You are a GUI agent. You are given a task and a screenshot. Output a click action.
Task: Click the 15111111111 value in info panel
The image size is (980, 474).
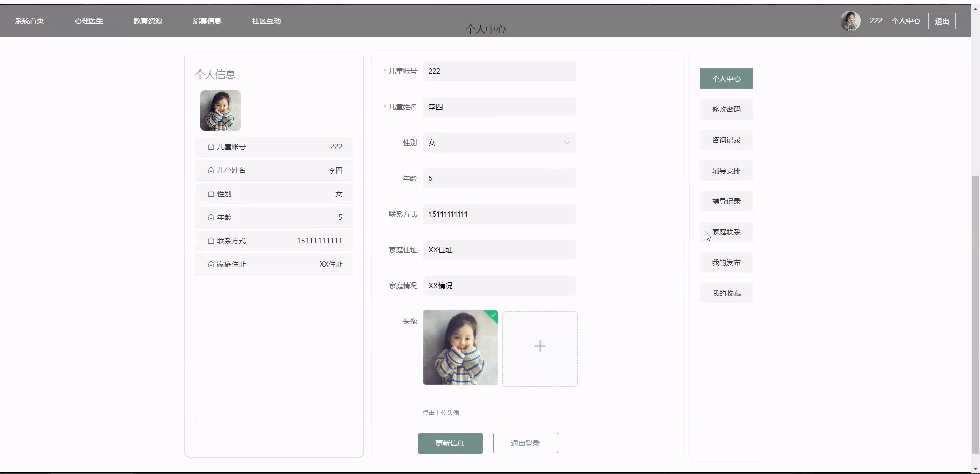point(320,241)
